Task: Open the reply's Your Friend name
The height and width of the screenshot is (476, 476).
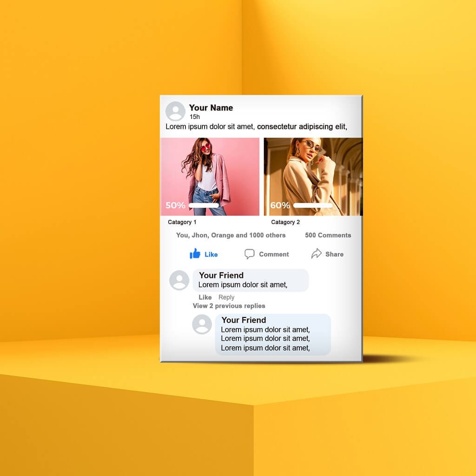Action: click(x=244, y=320)
